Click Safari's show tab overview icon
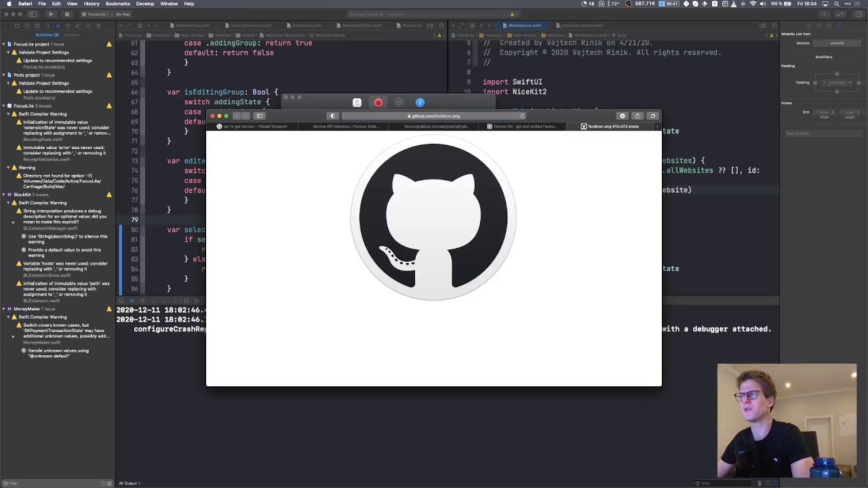The height and width of the screenshot is (488, 868). (652, 116)
